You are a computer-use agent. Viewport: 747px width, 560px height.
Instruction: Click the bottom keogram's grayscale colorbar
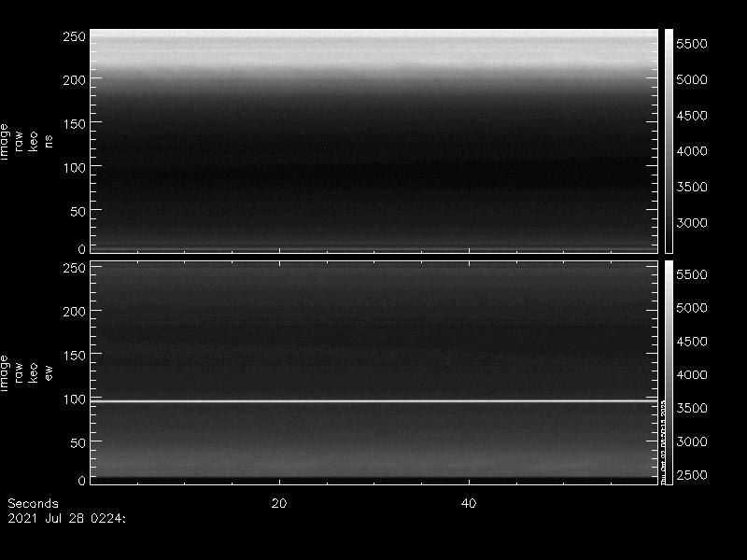pos(669,371)
